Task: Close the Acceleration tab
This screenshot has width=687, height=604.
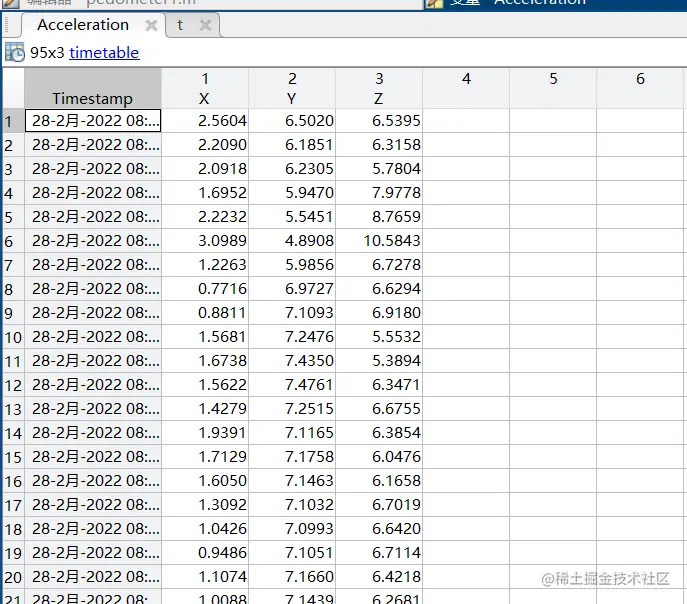Action: coord(151,25)
